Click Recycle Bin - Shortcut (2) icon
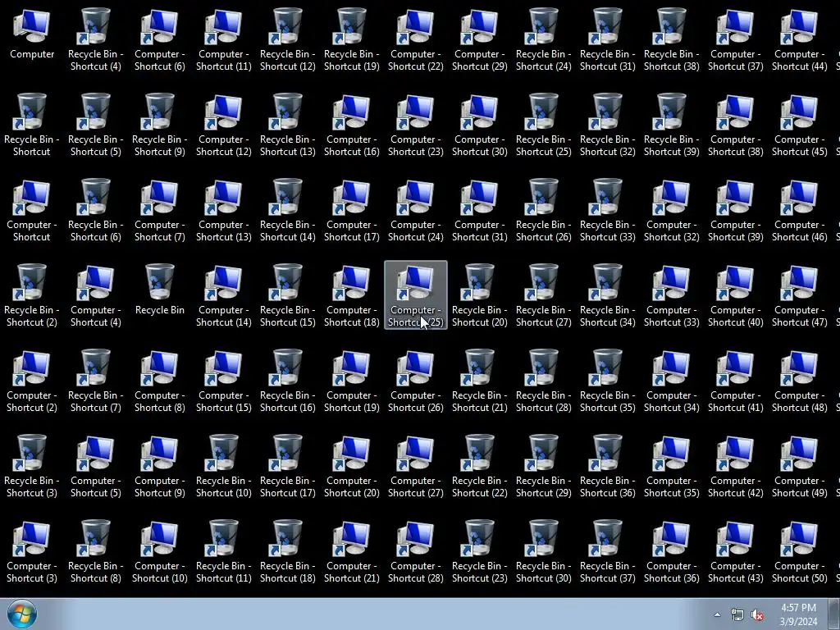Image resolution: width=840 pixels, height=630 pixels. click(32, 295)
